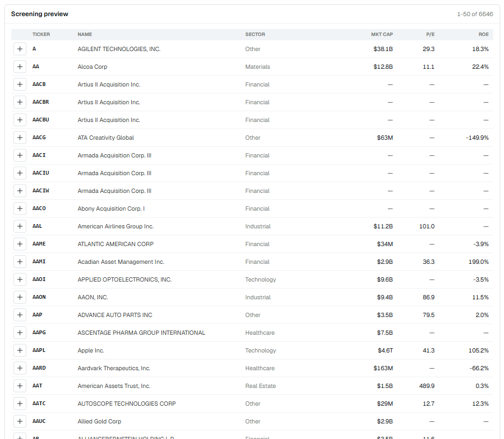Screen dimensions: 504x439
Task: Click the SECTOR column header
Action: click(x=255, y=34)
